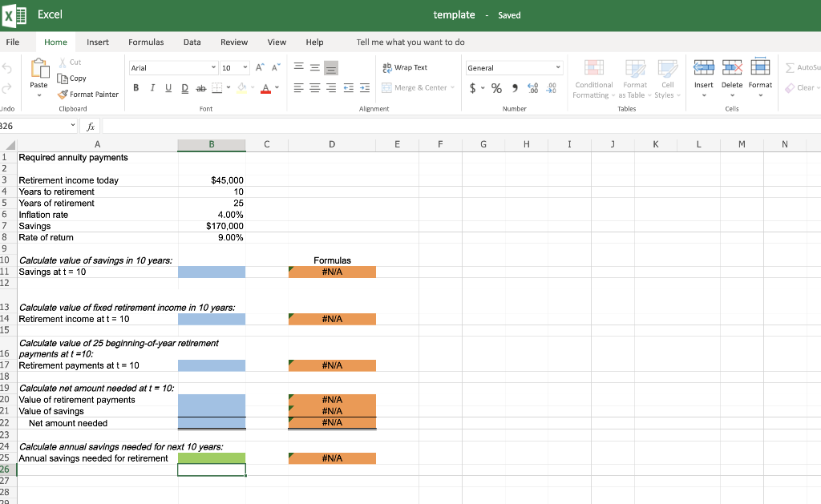
Task: Select the Percent Style icon
Action: pos(496,87)
